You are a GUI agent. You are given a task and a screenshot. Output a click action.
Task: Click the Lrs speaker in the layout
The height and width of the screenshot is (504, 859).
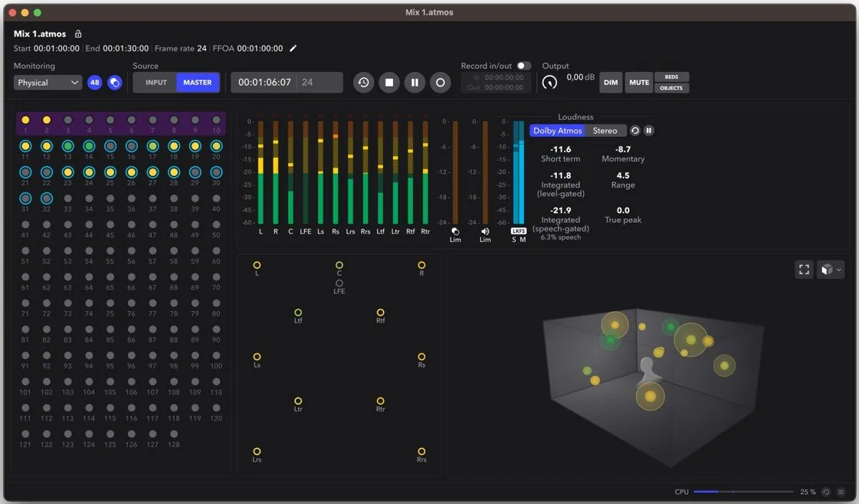[257, 451]
